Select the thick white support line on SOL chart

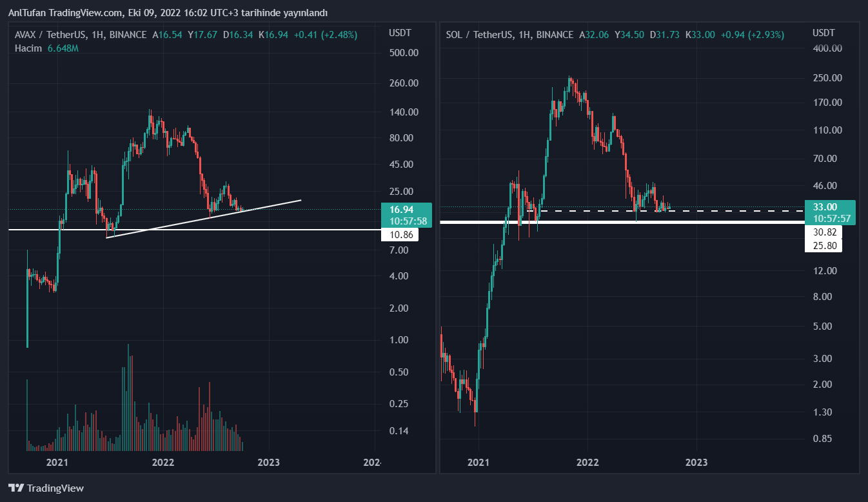[x=709, y=222]
